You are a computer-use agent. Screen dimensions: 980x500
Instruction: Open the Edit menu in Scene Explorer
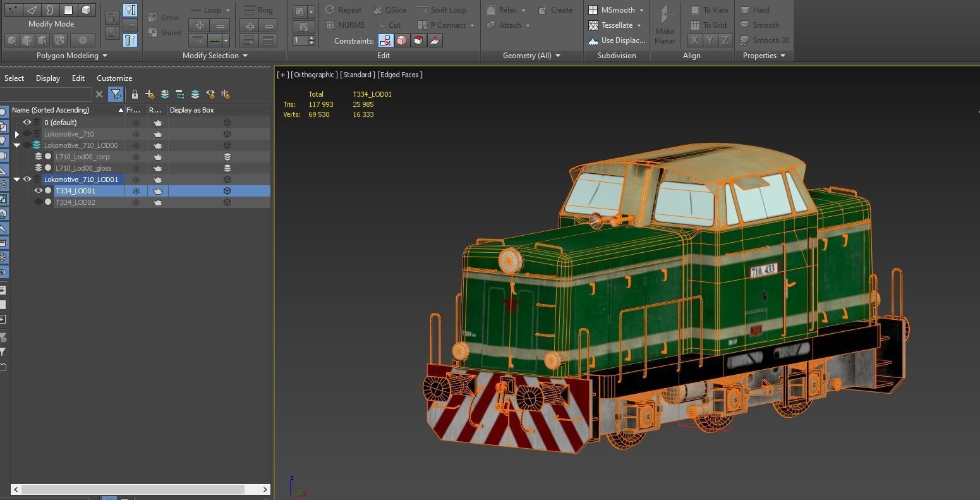78,78
